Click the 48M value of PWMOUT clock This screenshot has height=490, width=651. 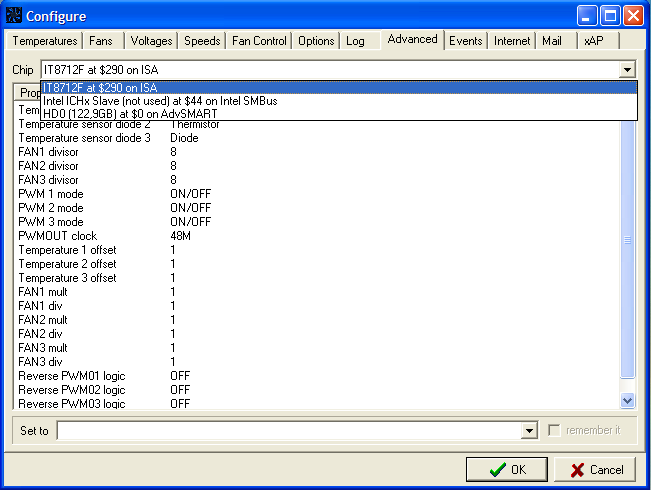click(x=181, y=236)
